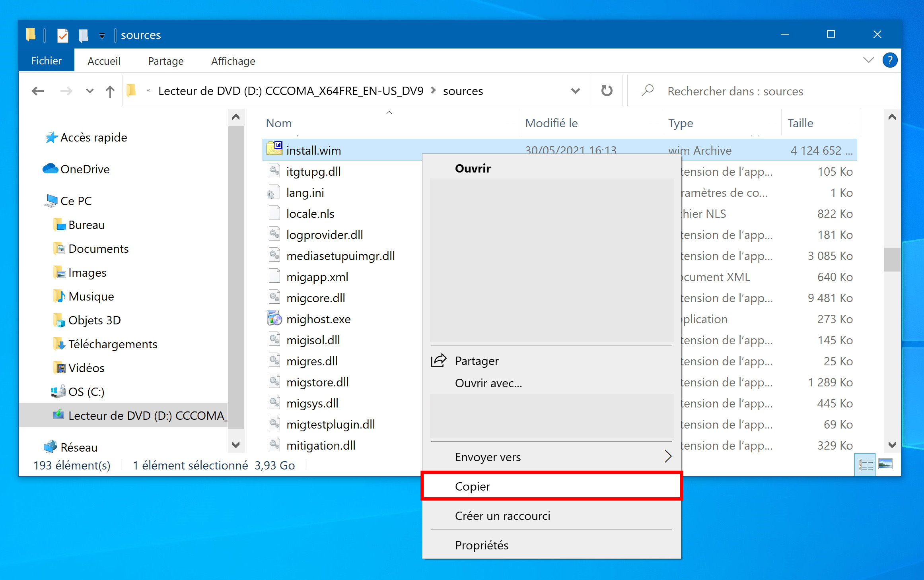Select the mighost.exe application icon
Viewport: 924px width, 580px height.
click(274, 318)
